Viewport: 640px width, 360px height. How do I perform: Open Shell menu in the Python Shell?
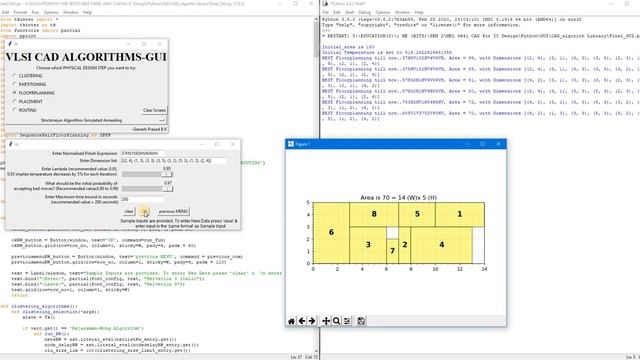(x=350, y=13)
